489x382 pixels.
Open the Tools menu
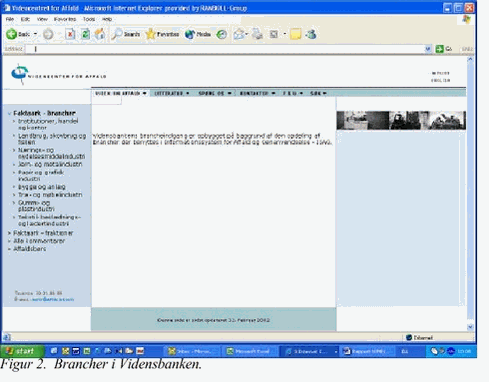point(89,19)
